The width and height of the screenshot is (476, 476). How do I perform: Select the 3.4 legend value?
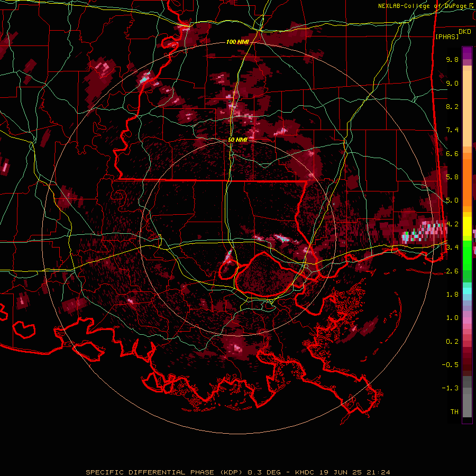click(452, 248)
